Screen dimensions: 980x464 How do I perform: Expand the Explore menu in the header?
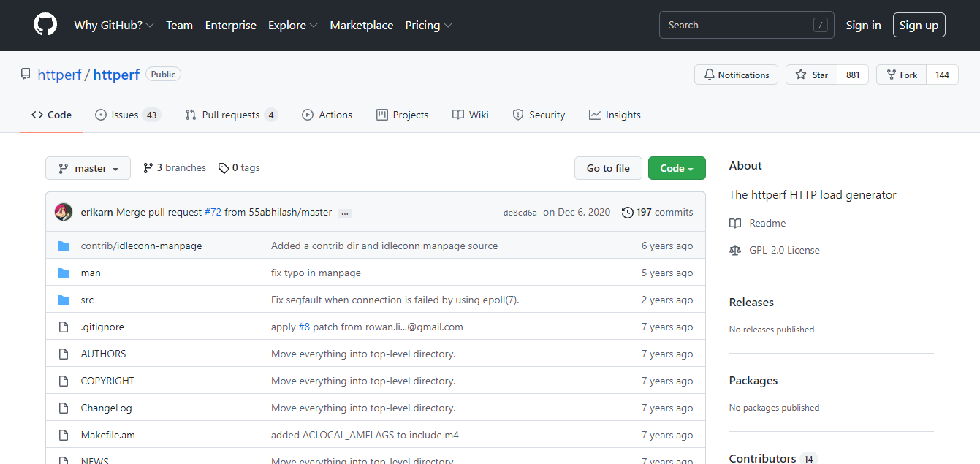tap(293, 25)
